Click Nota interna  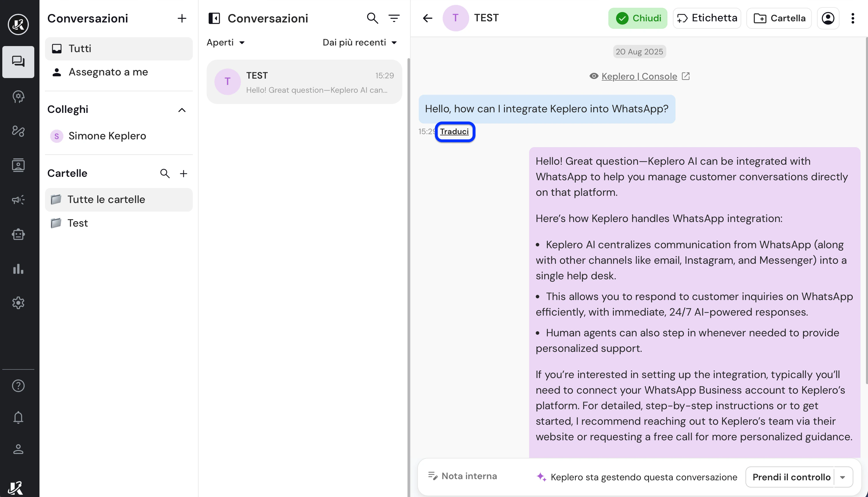(x=463, y=476)
